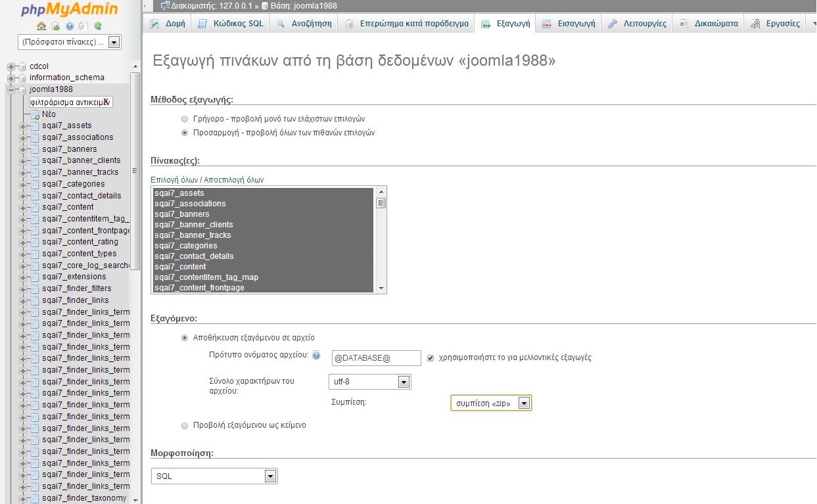Click the table list box scrollbar
The width and height of the screenshot is (817, 504).
point(381,240)
